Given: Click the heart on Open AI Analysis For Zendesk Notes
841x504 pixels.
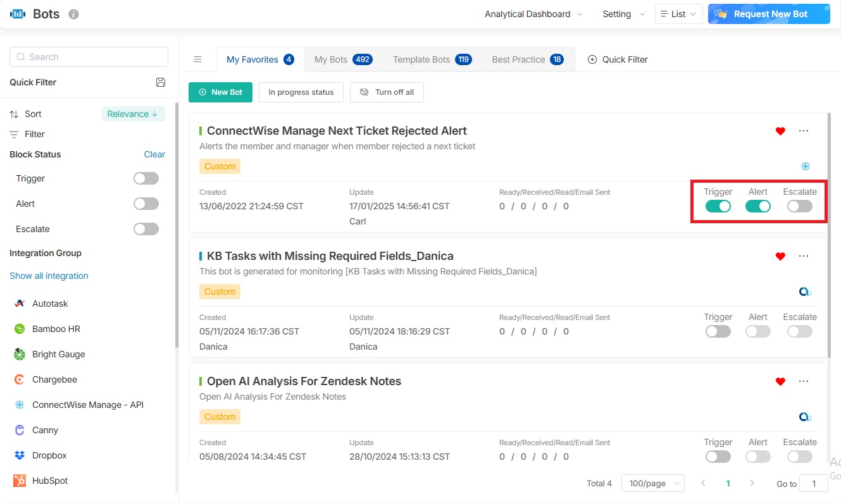Looking at the screenshot, I should [780, 381].
